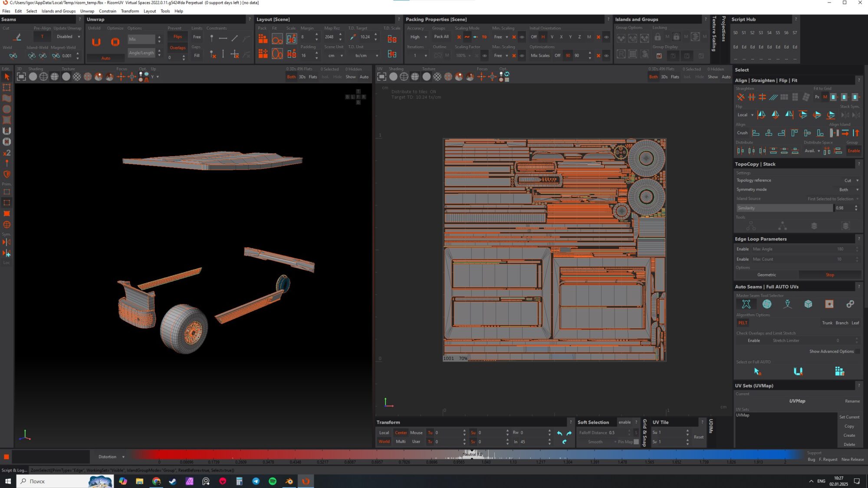This screenshot has width=868, height=488.
Task: Click the x2 tool in the left toolbar
Action: pyautogui.click(x=7, y=153)
